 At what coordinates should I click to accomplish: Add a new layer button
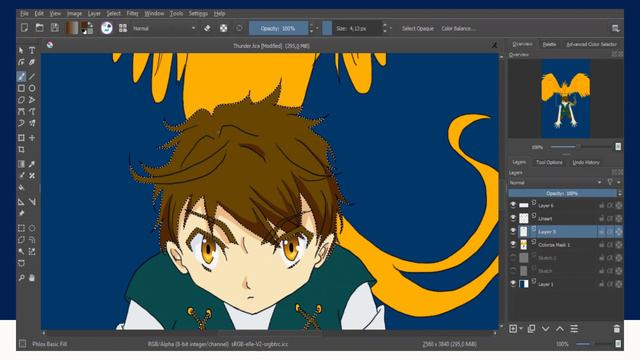pyautogui.click(x=513, y=329)
